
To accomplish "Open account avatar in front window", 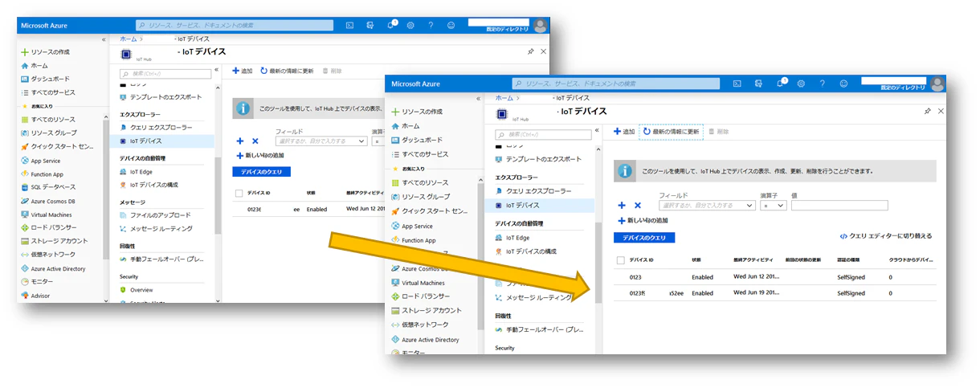I will (x=937, y=84).
